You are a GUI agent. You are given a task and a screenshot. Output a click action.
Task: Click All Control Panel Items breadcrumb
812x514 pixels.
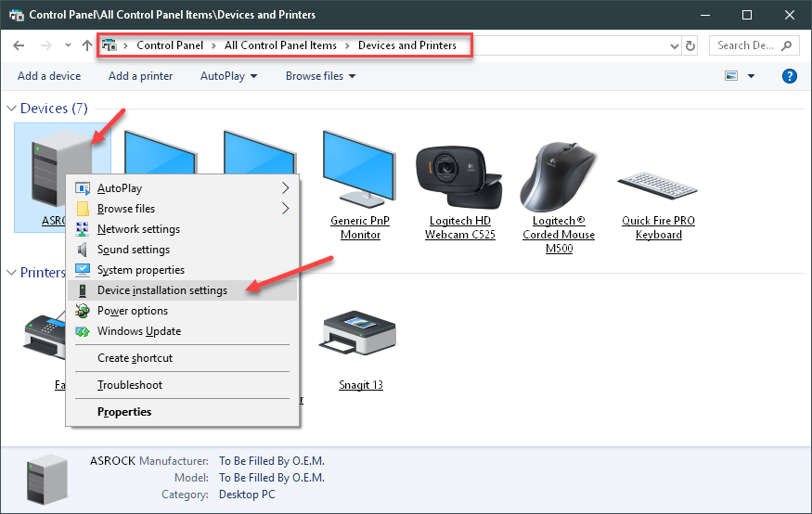280,45
